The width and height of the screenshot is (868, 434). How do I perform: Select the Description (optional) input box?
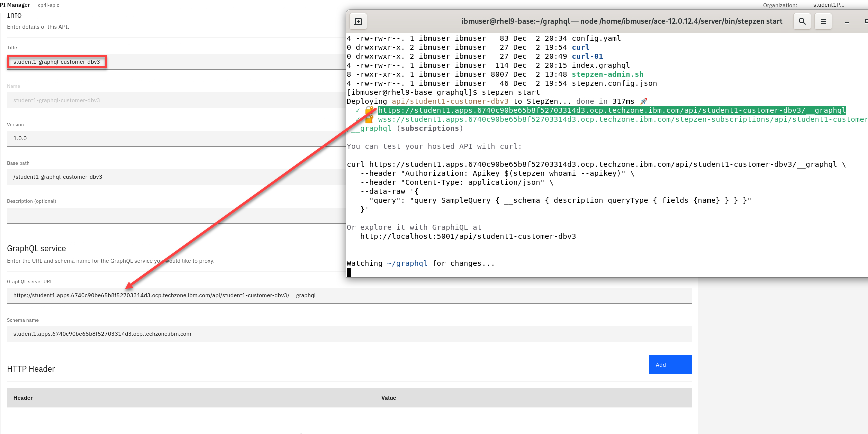(175, 215)
